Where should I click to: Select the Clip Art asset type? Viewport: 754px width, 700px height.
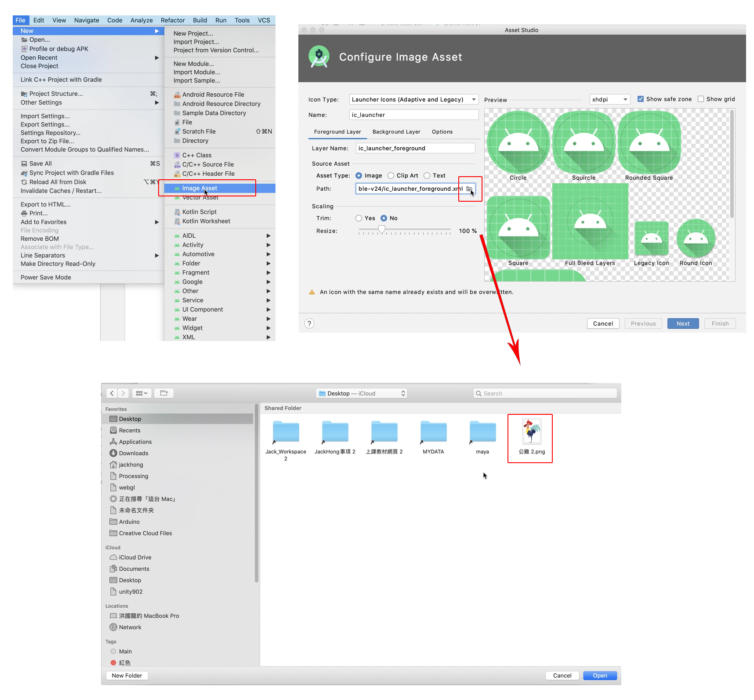pos(391,175)
